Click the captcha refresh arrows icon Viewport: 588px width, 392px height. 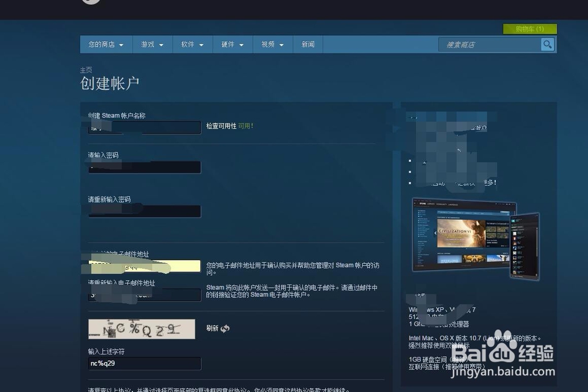pos(225,329)
